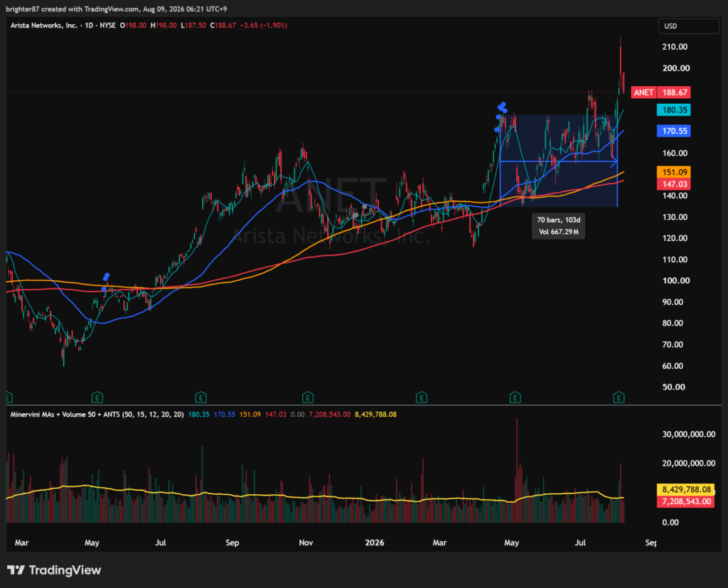Click the 30,000,000.00 volume axis value
Screen dimensions: 728x588
[x=688, y=434]
